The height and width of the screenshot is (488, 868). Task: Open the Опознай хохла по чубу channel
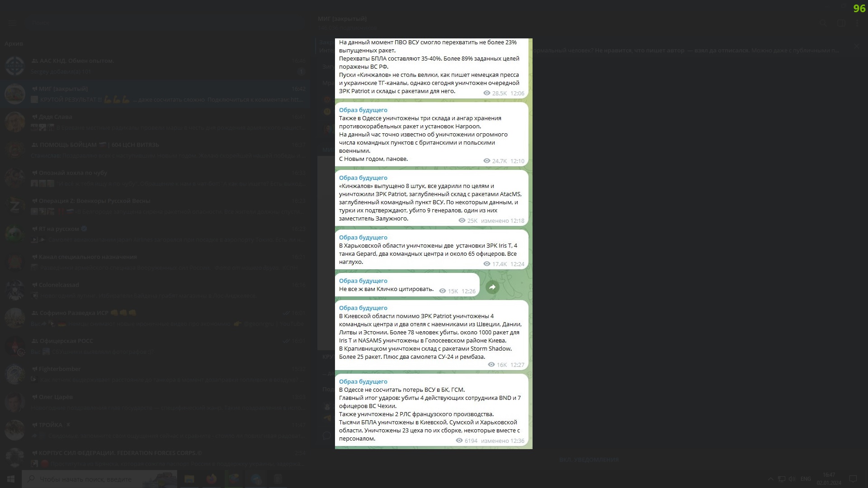(x=155, y=178)
